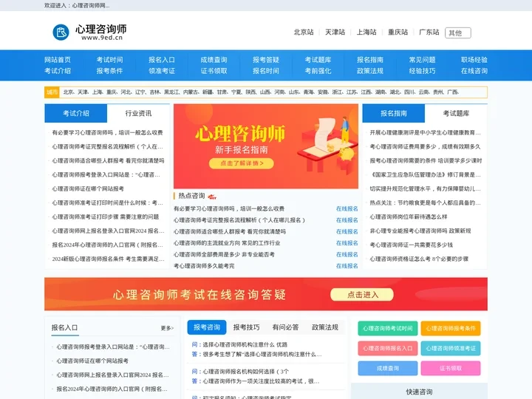Open 广东站 link

pos(429,32)
